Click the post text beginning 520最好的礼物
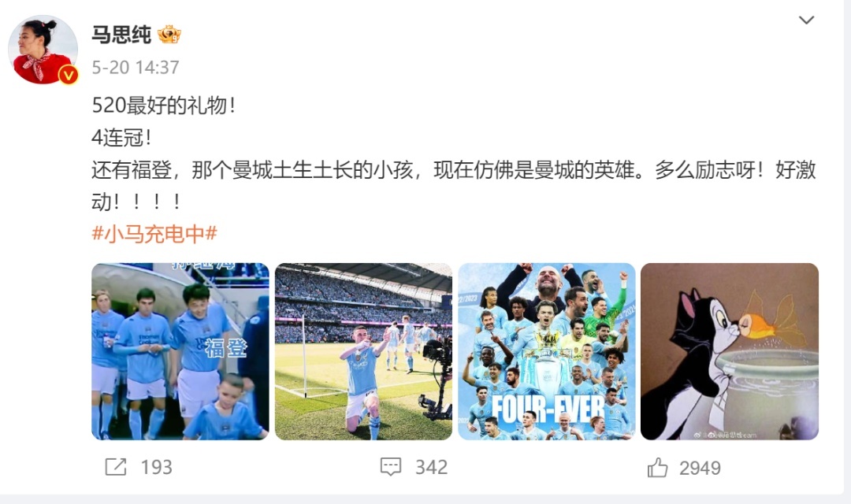This screenshot has height=504, width=851. 164,106
